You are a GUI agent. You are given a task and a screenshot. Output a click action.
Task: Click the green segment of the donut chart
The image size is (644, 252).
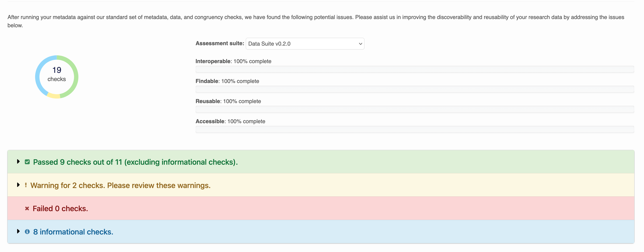click(x=76, y=77)
